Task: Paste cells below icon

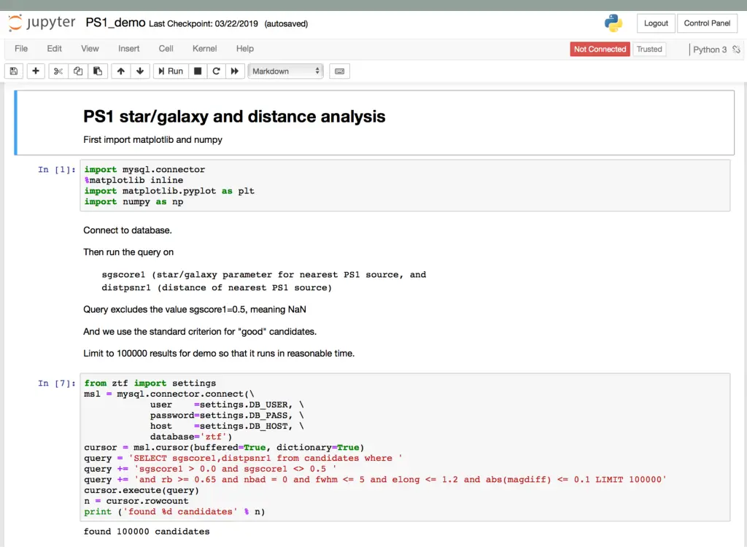Action: pos(98,71)
